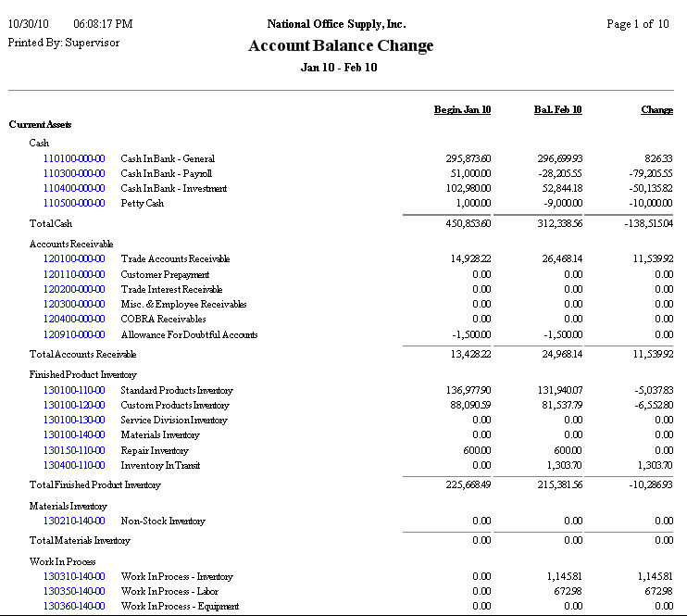Click the 'Bal. Feb 10' column header

557,109
